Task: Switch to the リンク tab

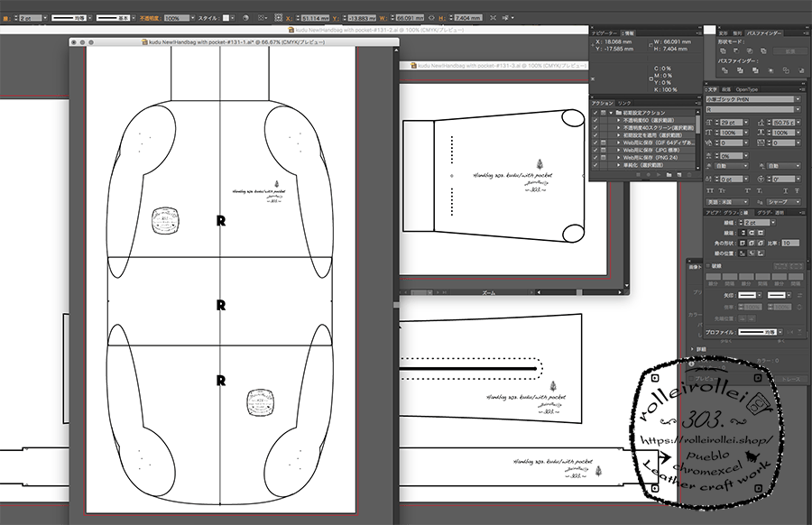Action: (624, 103)
